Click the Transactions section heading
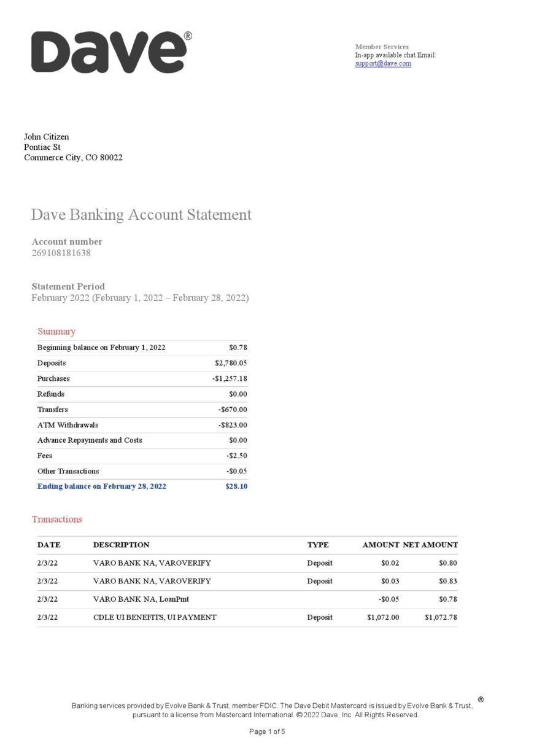 click(x=57, y=519)
